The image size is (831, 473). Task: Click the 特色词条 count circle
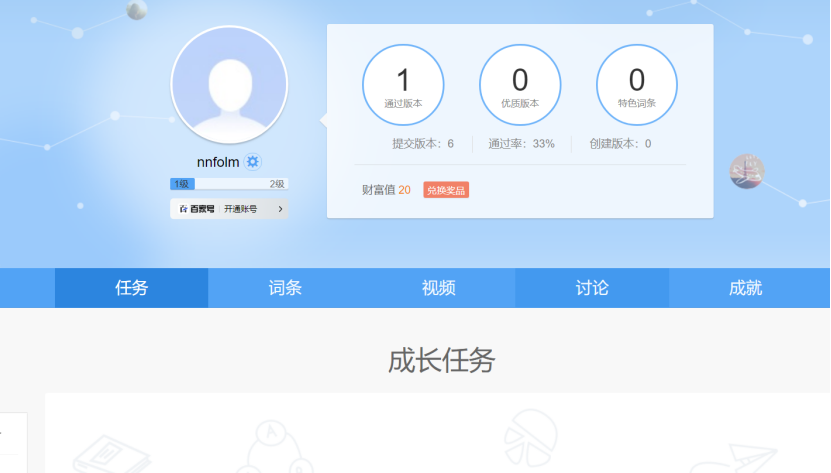[x=636, y=85]
